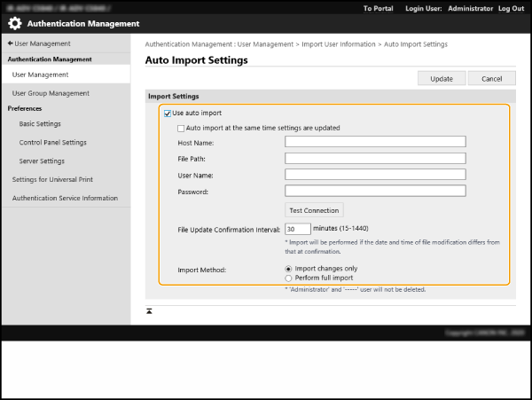Image resolution: width=532 pixels, height=400 pixels.
Task: Open Server Settings page
Action: (42, 161)
